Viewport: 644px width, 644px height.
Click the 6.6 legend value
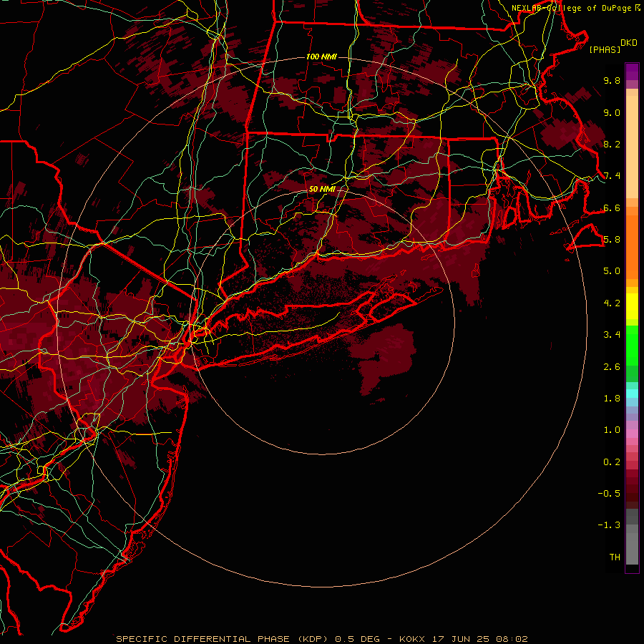tap(612, 208)
